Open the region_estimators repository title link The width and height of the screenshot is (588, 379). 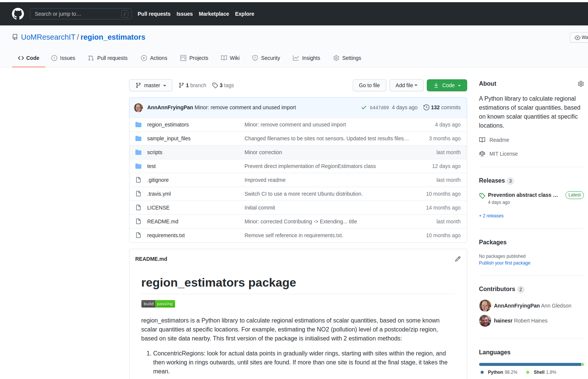click(x=113, y=37)
